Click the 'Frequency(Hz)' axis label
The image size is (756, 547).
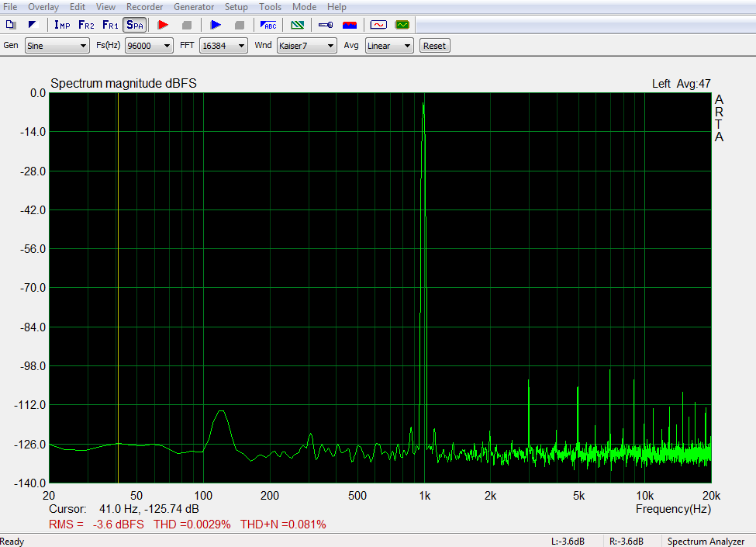coord(673,509)
